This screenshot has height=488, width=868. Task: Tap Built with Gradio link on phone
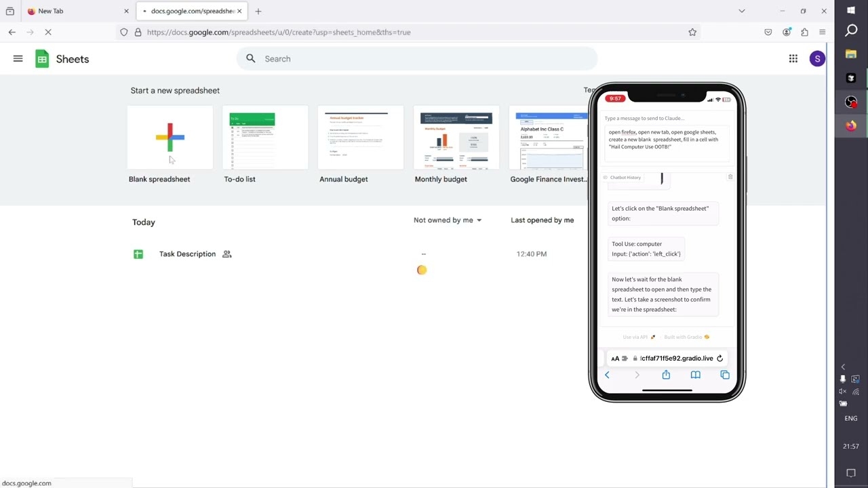(686, 337)
